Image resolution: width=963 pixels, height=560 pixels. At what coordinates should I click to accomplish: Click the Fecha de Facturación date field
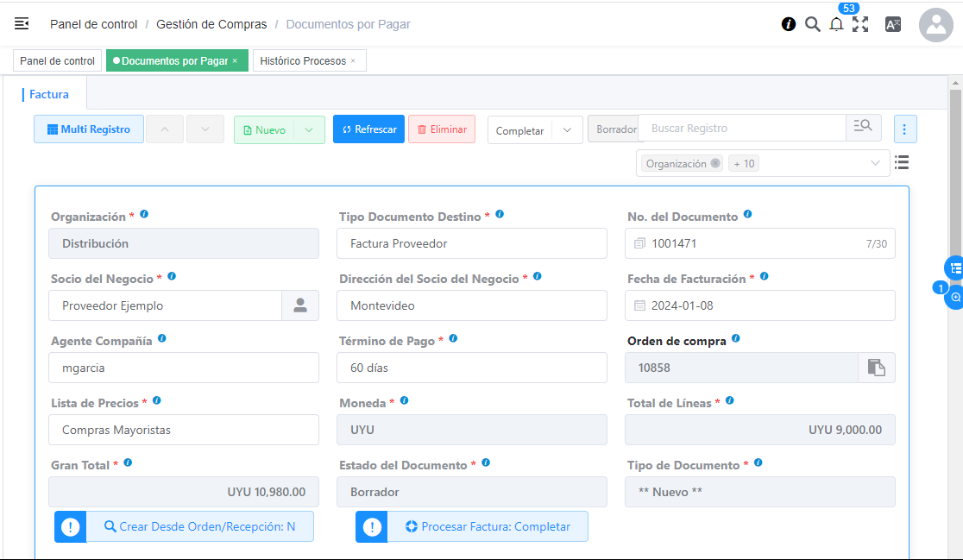click(x=759, y=305)
